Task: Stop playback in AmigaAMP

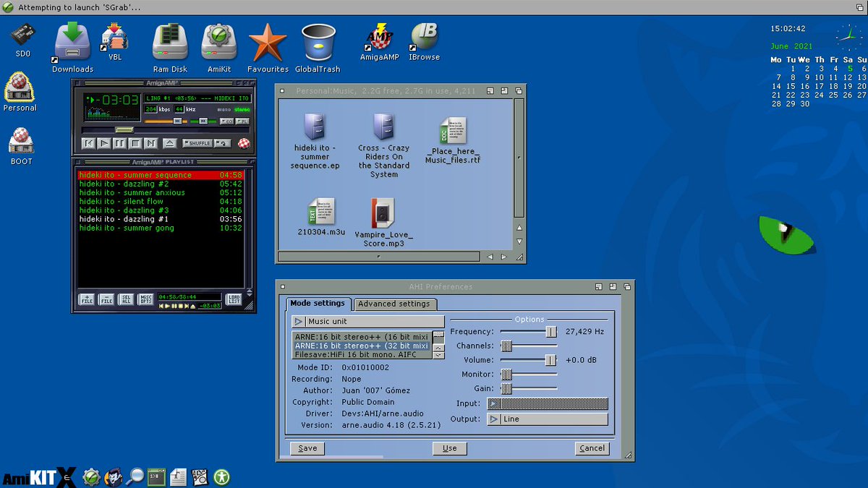Action: coord(135,143)
